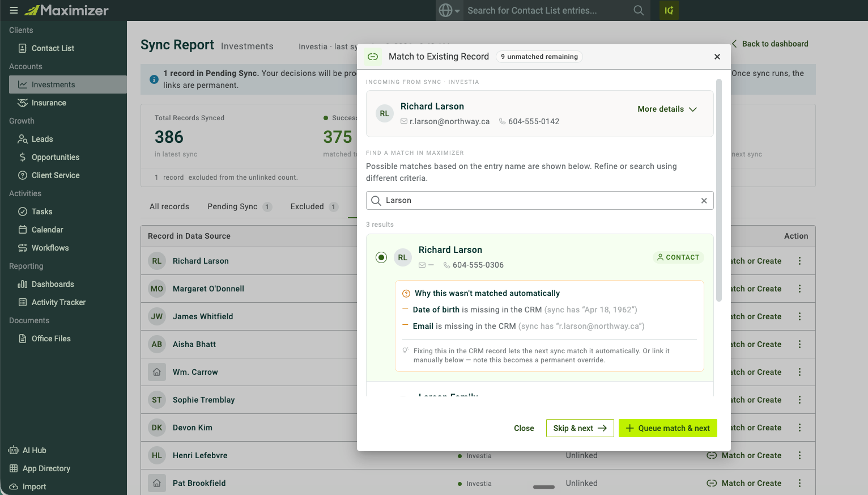
Task: Click the Maximizer logo
Action: pyautogui.click(x=66, y=10)
